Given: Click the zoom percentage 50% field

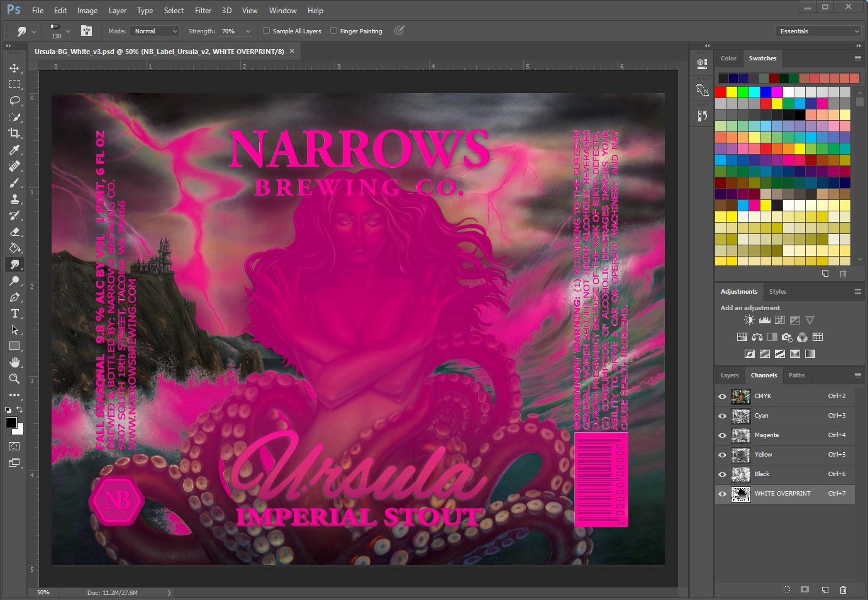Looking at the screenshot, I should click(x=43, y=592).
